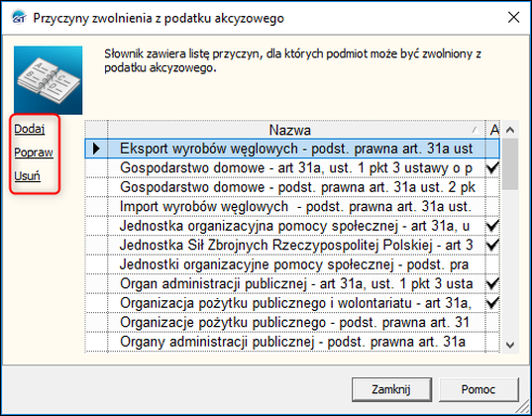Click the scroll up arrow of the list
532x416 pixels.
tap(510, 130)
